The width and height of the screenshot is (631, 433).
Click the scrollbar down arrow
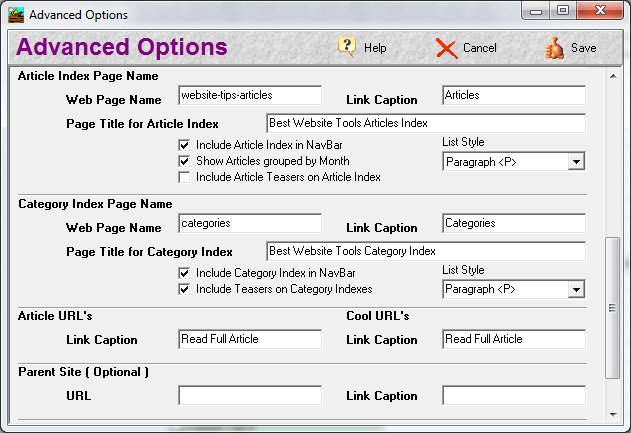[613, 414]
